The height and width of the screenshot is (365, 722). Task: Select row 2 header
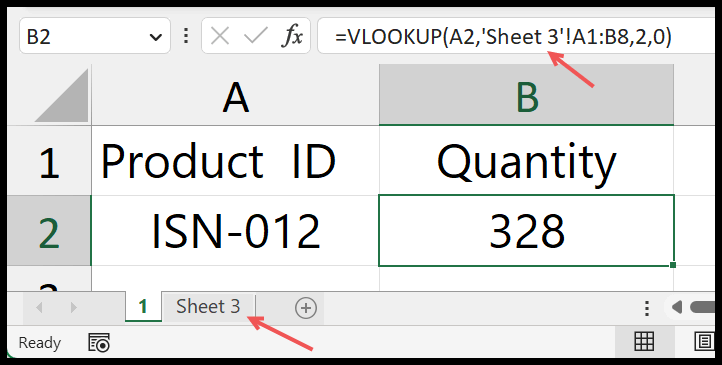(49, 231)
